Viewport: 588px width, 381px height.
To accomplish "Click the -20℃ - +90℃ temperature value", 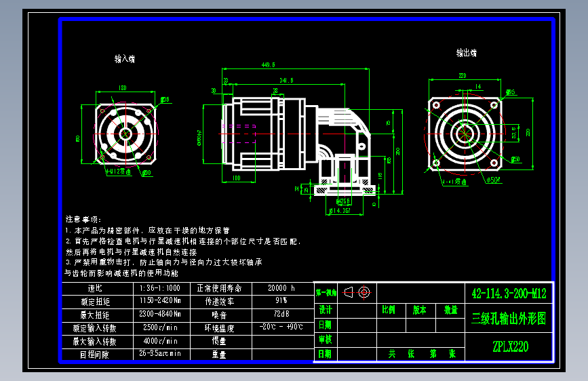I will tap(281, 327).
